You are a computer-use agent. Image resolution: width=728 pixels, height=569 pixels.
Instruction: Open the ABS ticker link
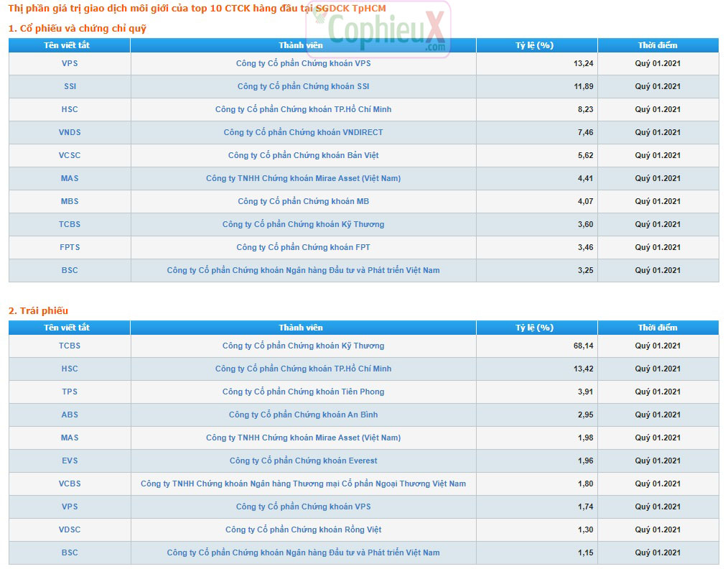tap(70, 415)
